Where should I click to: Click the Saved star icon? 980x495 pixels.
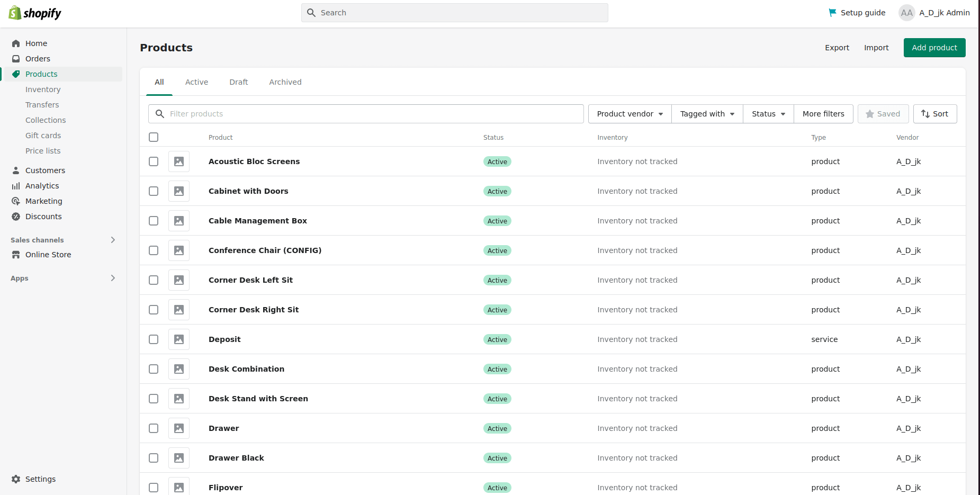869,114
